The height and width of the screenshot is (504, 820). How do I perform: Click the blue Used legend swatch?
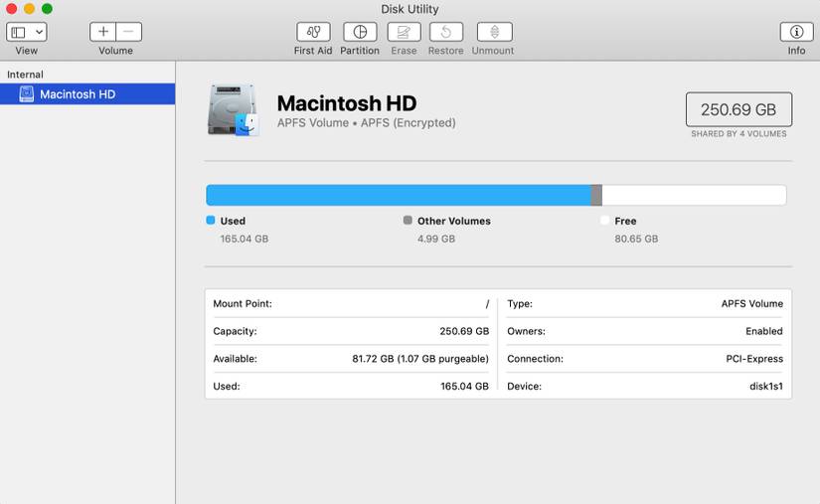(x=211, y=220)
